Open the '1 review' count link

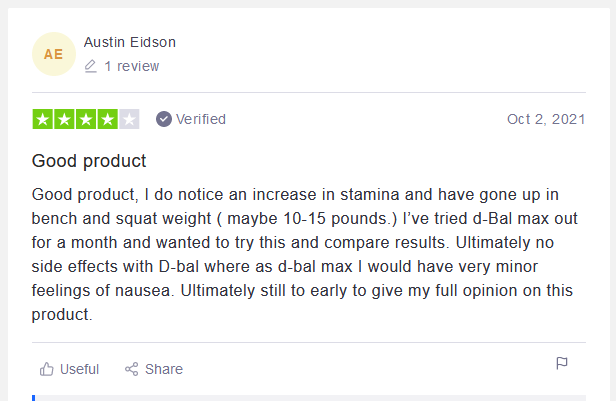(x=132, y=66)
